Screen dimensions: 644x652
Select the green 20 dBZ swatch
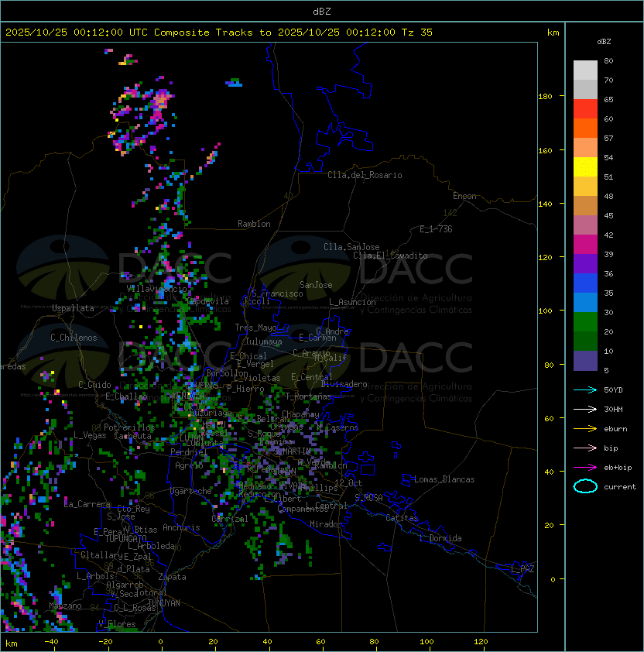[585, 322]
